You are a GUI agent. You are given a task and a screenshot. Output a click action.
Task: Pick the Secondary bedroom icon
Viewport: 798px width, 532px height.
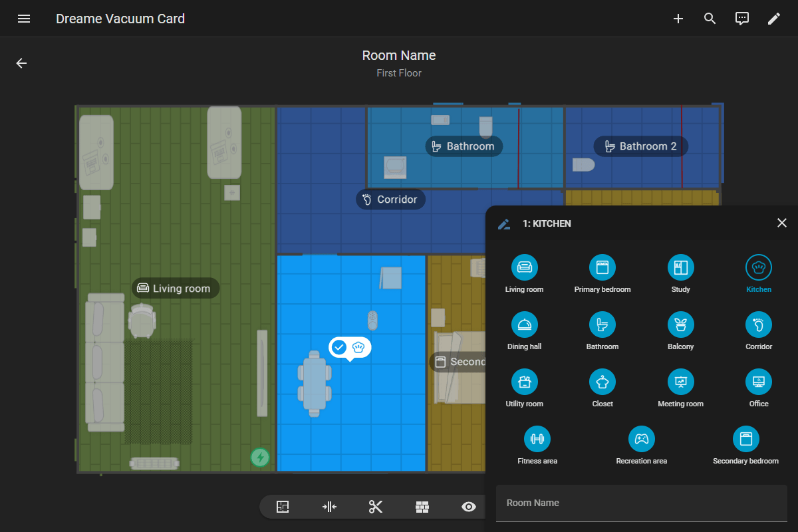click(745, 439)
